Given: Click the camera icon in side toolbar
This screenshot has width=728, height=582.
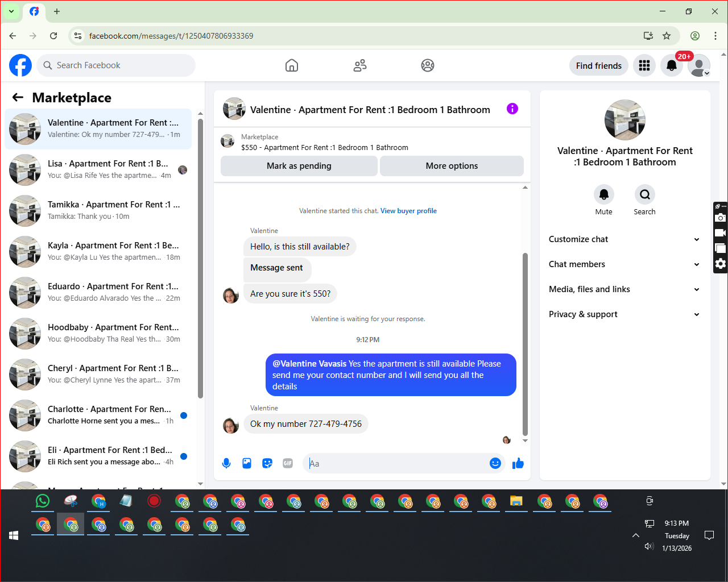Looking at the screenshot, I should point(720,218).
